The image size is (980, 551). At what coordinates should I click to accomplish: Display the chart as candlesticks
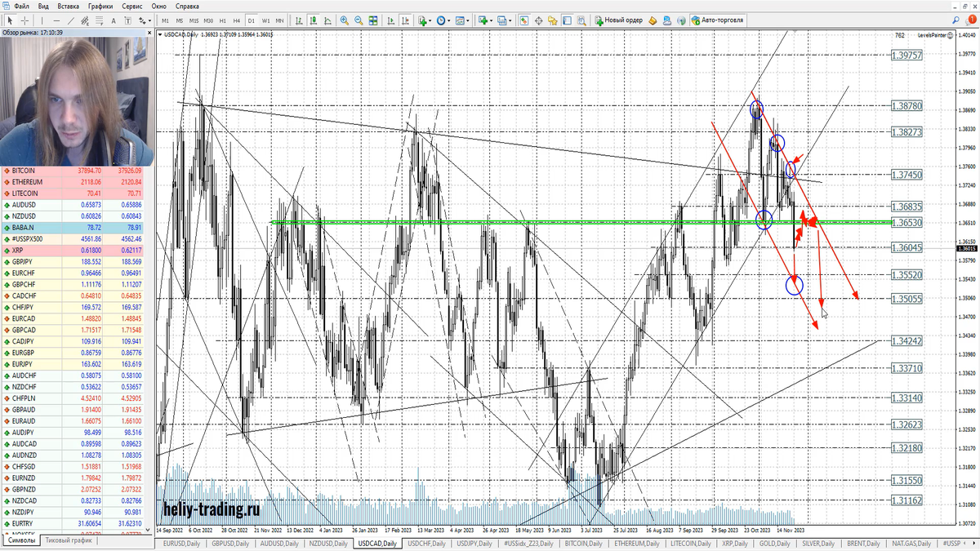314,20
